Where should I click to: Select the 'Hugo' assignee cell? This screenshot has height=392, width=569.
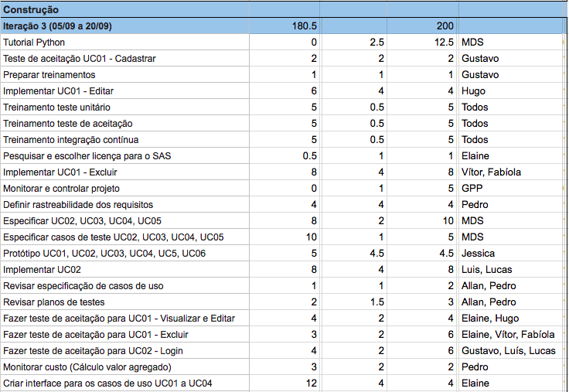click(510, 90)
